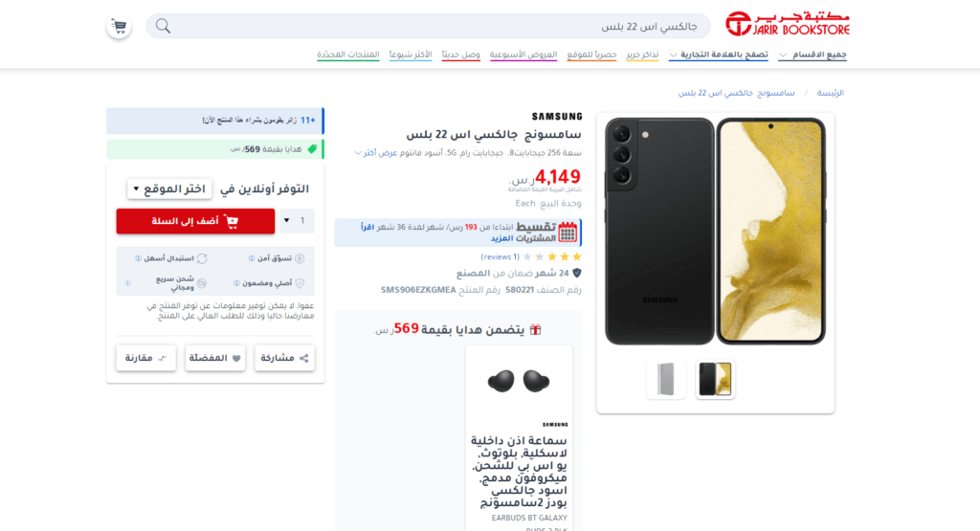Click the مشاركة share button

coord(284,358)
